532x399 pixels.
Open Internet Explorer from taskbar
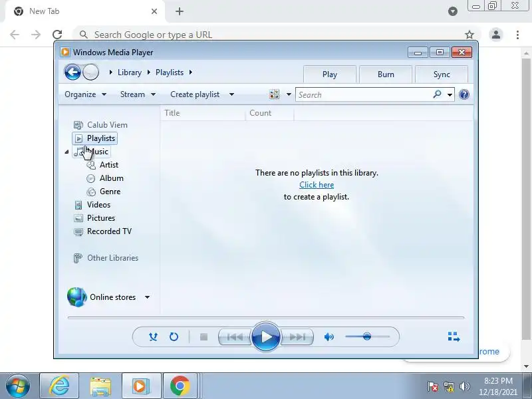click(x=59, y=386)
